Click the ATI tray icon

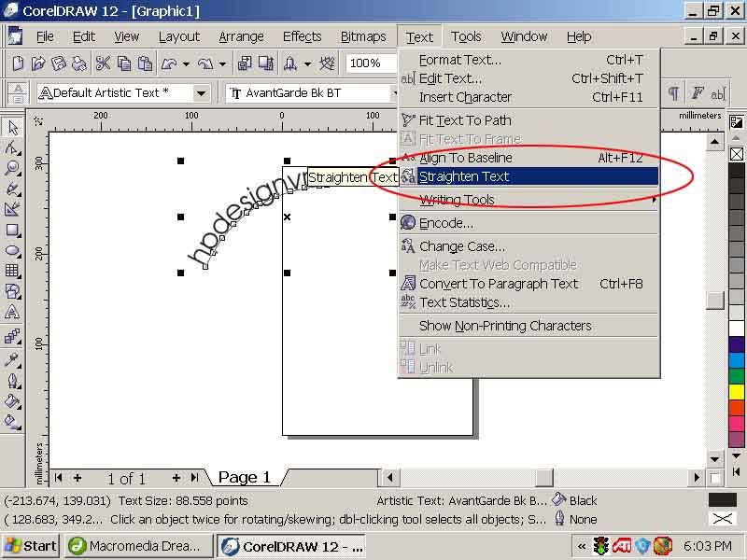(622, 546)
